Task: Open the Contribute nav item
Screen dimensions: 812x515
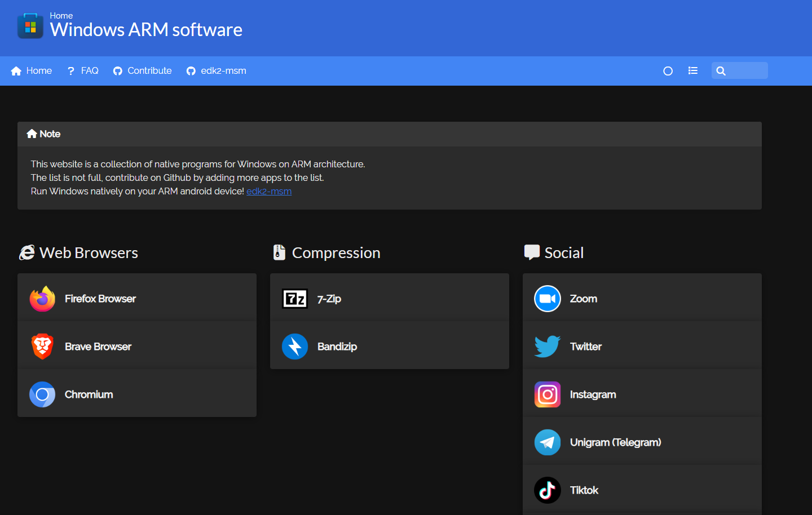Action: (142, 71)
